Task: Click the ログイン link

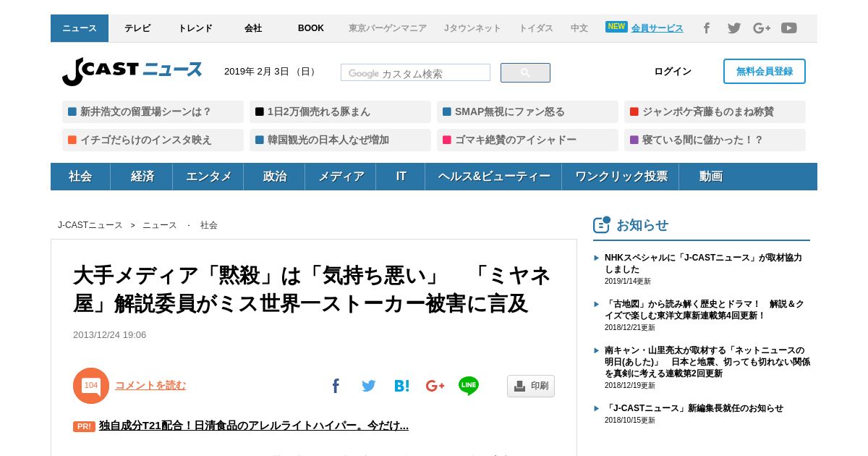Action: point(673,71)
